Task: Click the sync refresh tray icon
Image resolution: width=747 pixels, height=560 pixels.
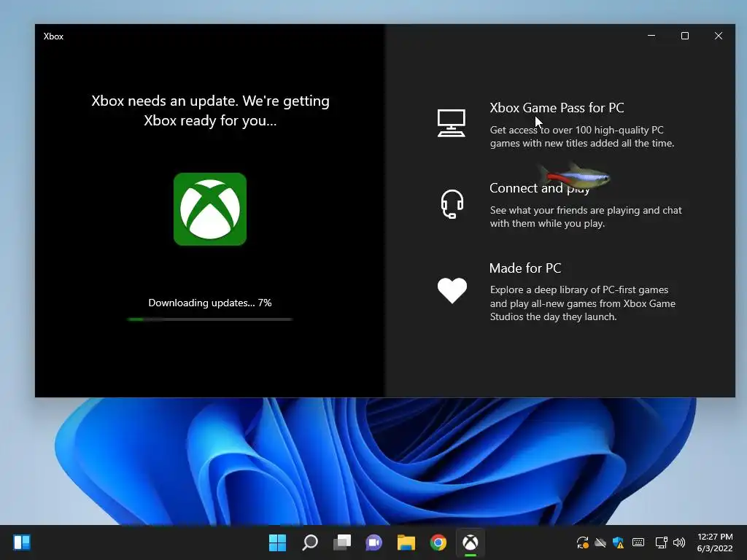Action: click(x=582, y=542)
